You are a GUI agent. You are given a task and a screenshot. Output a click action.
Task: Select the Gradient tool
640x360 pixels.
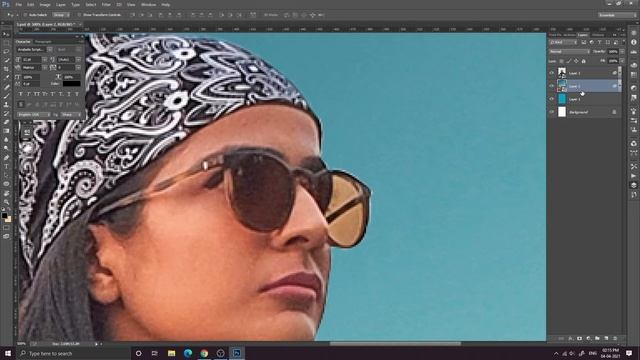pos(6,131)
